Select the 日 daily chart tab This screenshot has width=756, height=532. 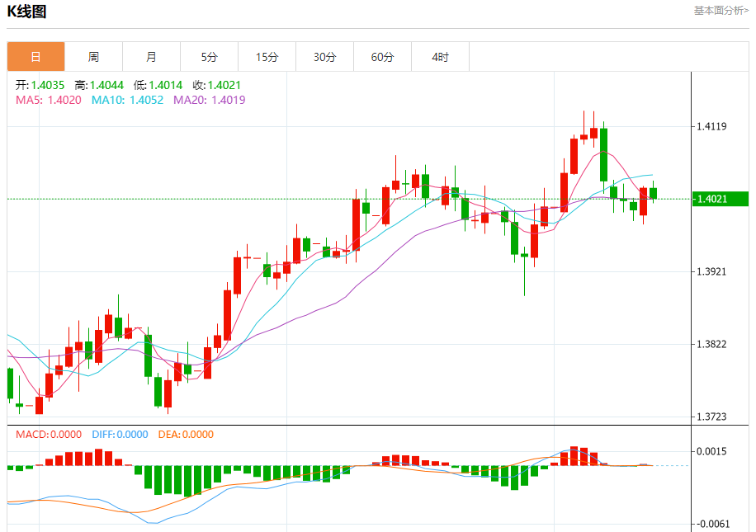(x=35, y=57)
